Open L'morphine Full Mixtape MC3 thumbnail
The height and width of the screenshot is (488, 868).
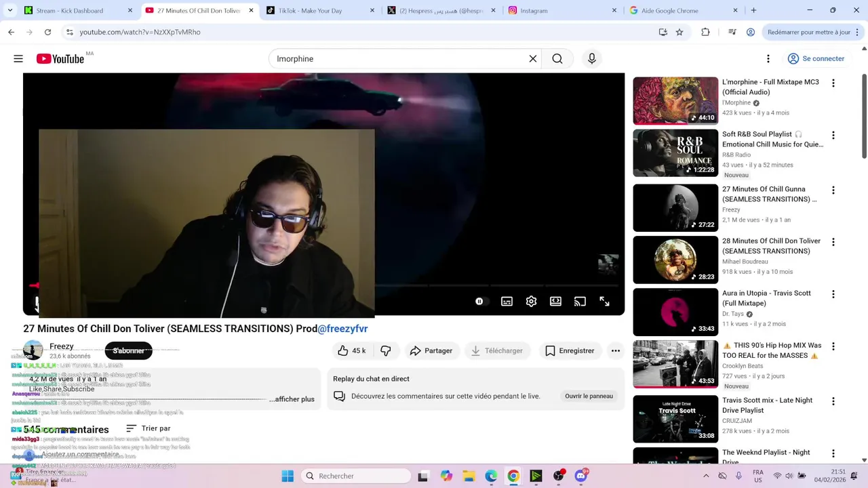pos(675,100)
